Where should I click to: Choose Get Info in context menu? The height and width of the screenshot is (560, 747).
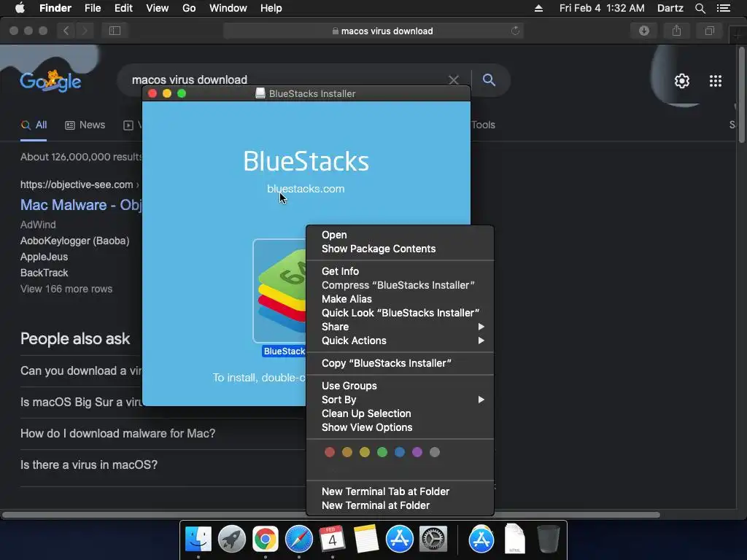(x=400, y=271)
